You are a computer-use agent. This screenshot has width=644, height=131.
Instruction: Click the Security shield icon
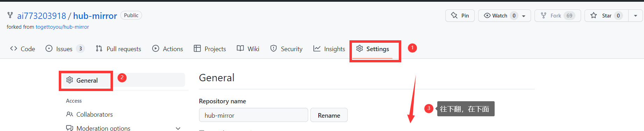click(274, 48)
